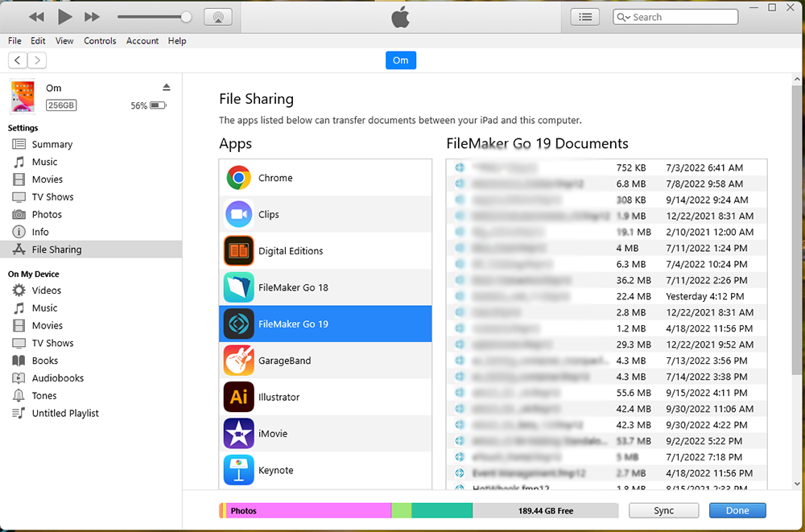
Task: Click the iPad device thumbnail
Action: click(x=23, y=96)
